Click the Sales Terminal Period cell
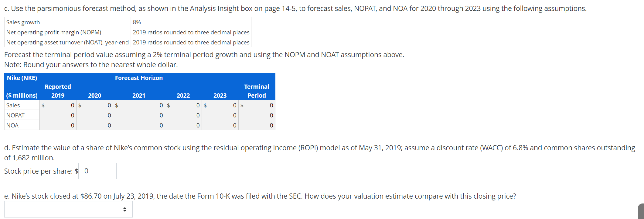The width and height of the screenshot is (644, 219). pos(257,105)
